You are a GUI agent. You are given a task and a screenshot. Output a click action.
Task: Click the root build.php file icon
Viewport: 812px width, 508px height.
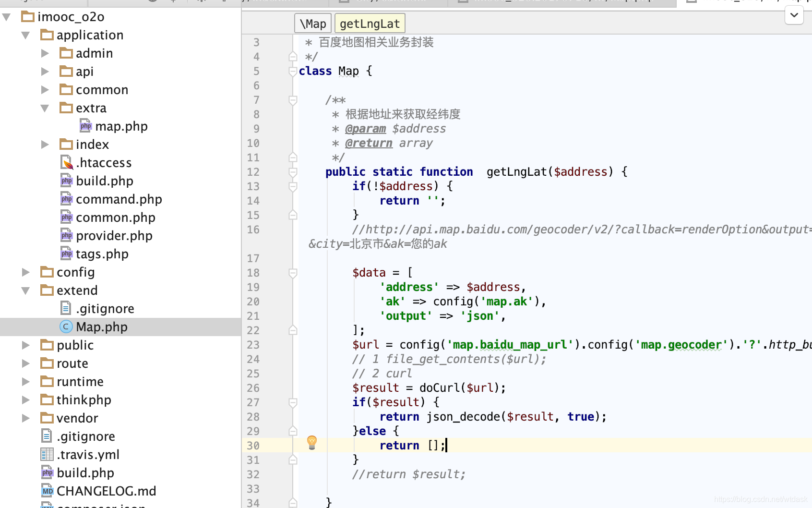[x=47, y=472]
